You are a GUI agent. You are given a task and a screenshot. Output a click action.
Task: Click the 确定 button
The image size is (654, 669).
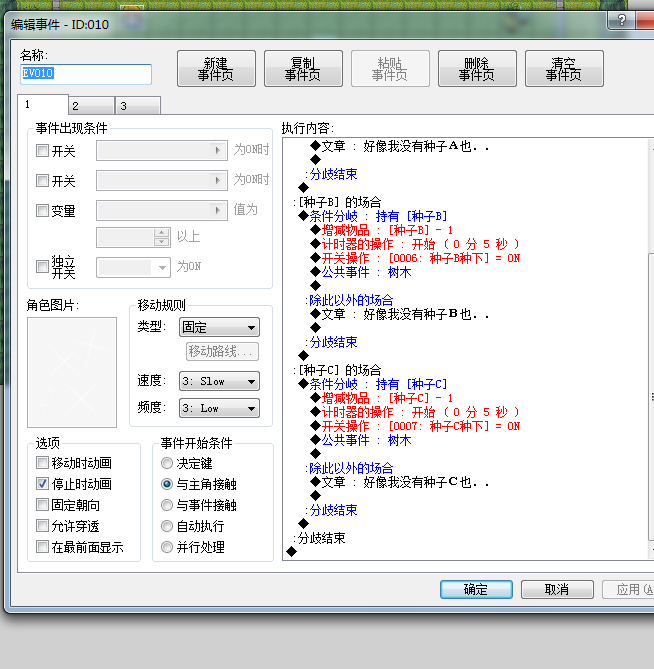click(476, 589)
